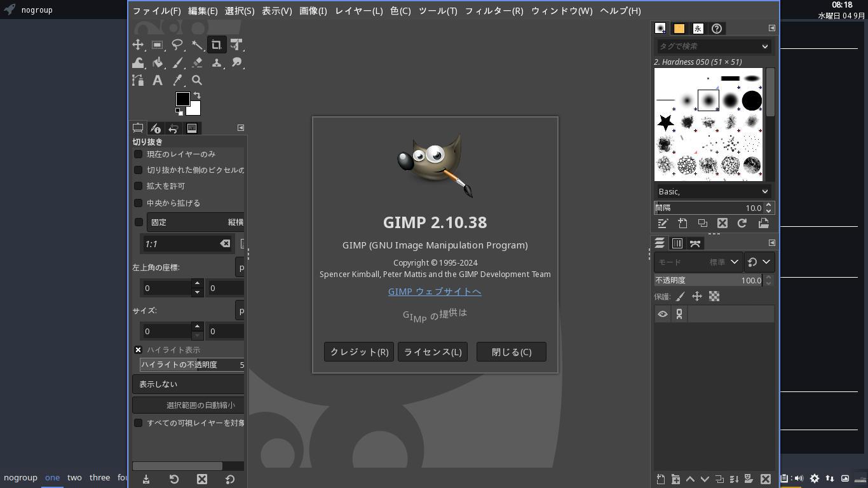Click the black foreground color swatch
The image size is (868, 488).
182,98
